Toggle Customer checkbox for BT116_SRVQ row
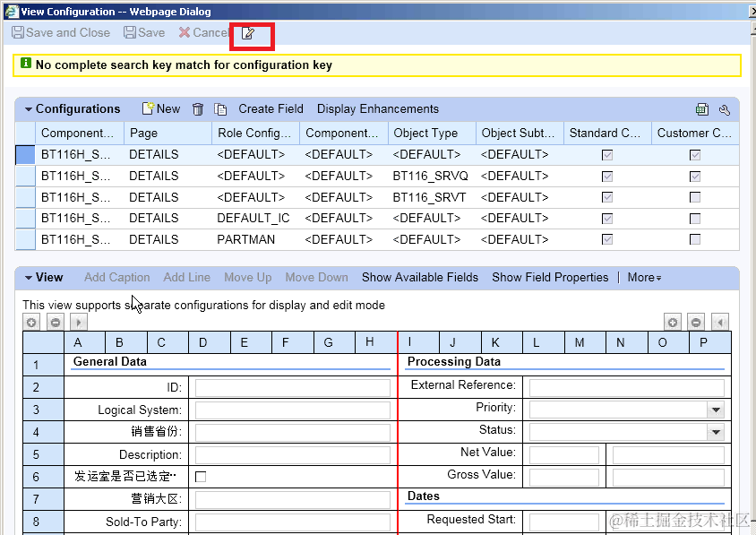Image resolution: width=756 pixels, height=535 pixels. [x=695, y=177]
